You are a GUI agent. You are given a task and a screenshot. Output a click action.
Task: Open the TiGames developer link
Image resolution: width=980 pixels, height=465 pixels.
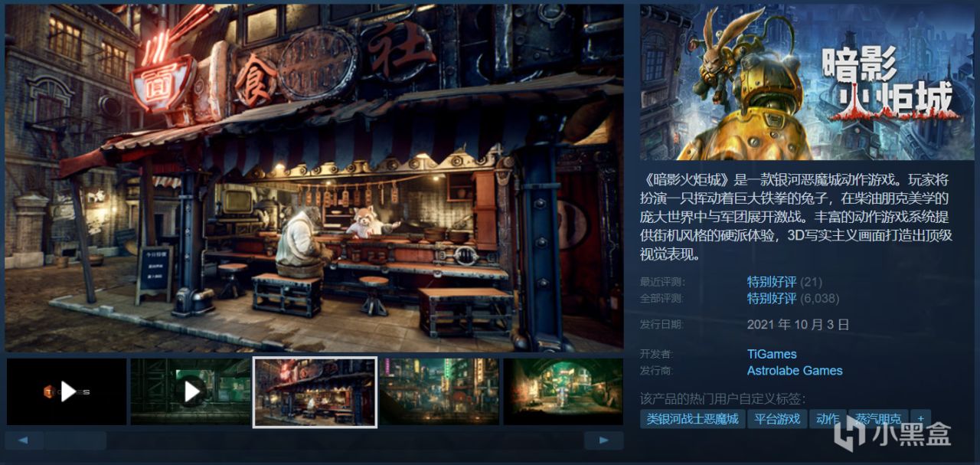coord(772,354)
